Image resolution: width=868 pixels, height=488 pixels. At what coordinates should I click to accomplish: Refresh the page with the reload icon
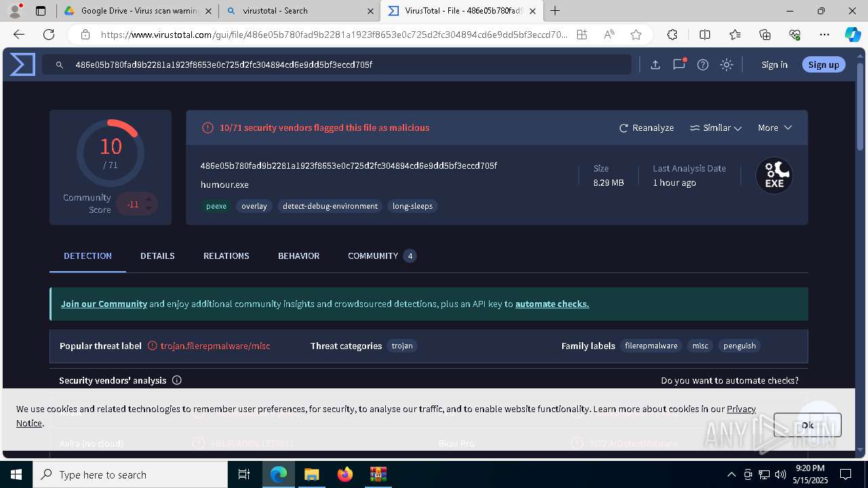point(49,35)
